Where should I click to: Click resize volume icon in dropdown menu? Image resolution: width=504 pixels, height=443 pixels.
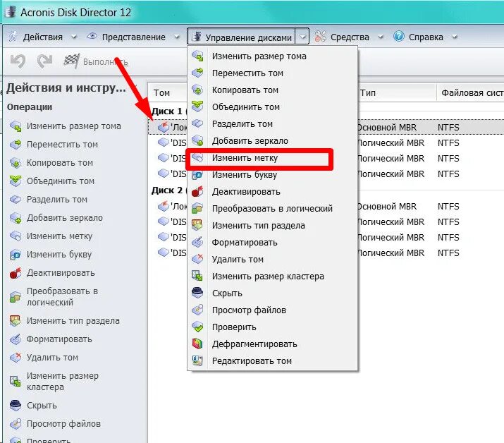click(197, 56)
